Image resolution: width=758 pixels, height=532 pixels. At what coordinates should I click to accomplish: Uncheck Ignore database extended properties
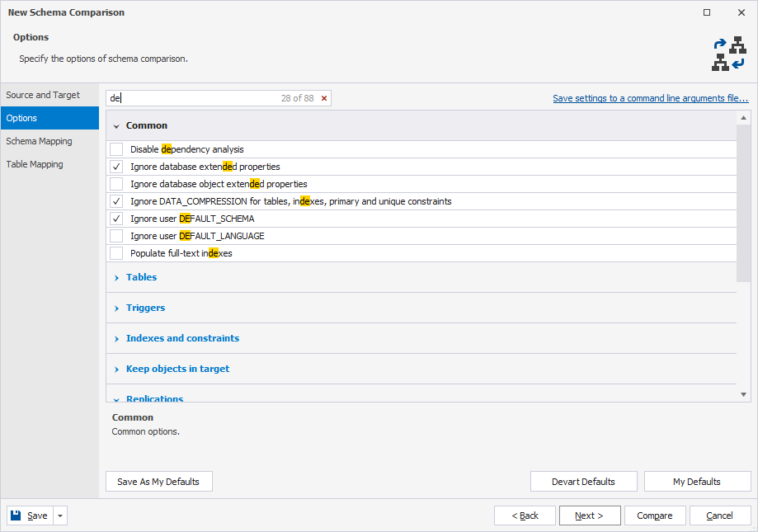pos(116,167)
